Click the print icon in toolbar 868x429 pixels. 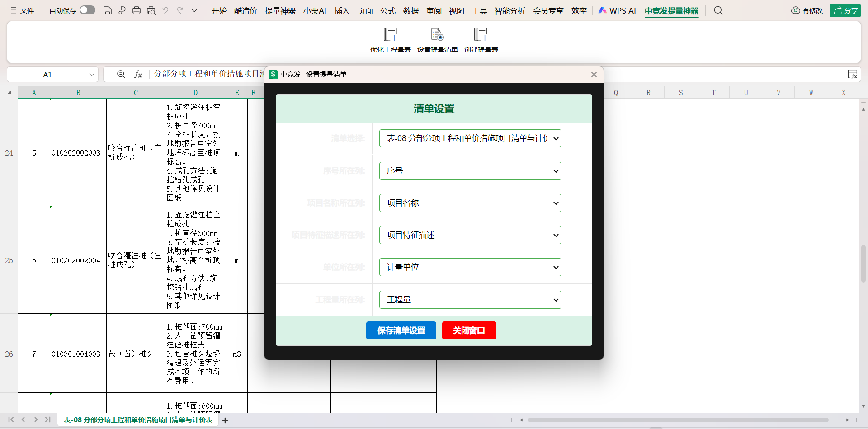click(x=137, y=10)
